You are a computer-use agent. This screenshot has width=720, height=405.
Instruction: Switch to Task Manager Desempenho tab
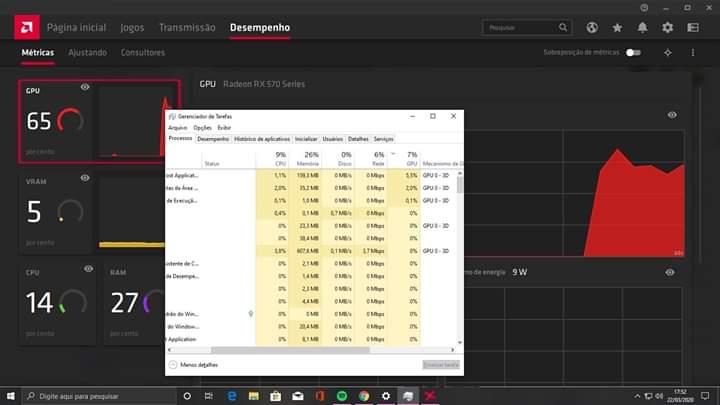click(213, 139)
